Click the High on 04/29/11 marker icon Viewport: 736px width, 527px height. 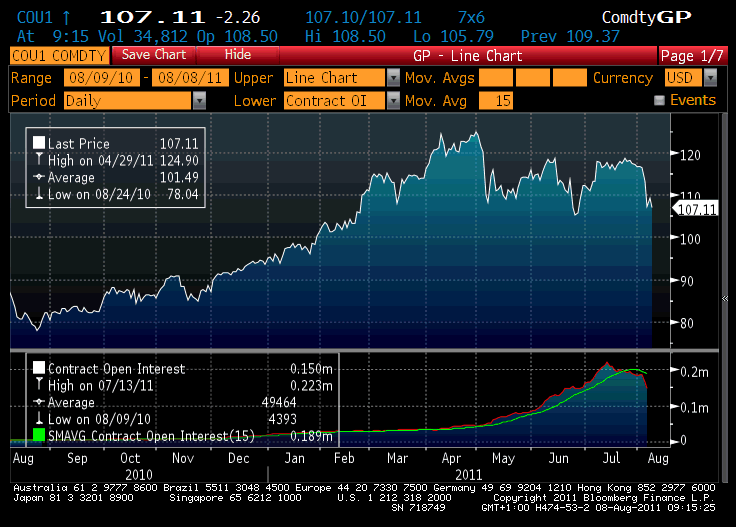click(x=39, y=160)
